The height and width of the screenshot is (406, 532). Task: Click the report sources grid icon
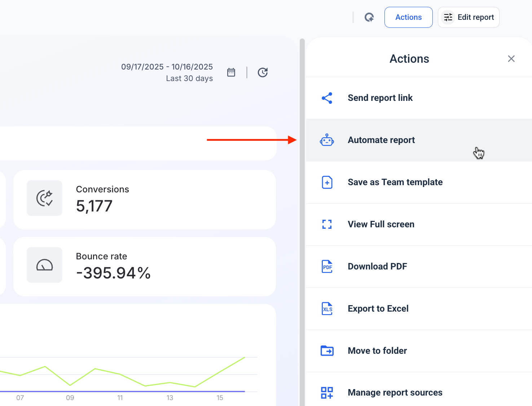pyautogui.click(x=327, y=392)
